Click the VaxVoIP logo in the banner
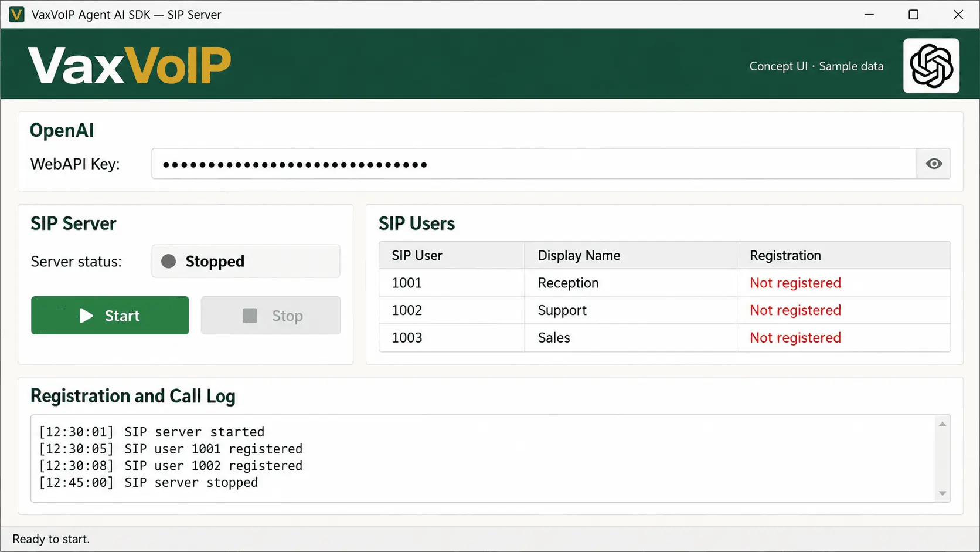The image size is (980, 552). (x=130, y=65)
